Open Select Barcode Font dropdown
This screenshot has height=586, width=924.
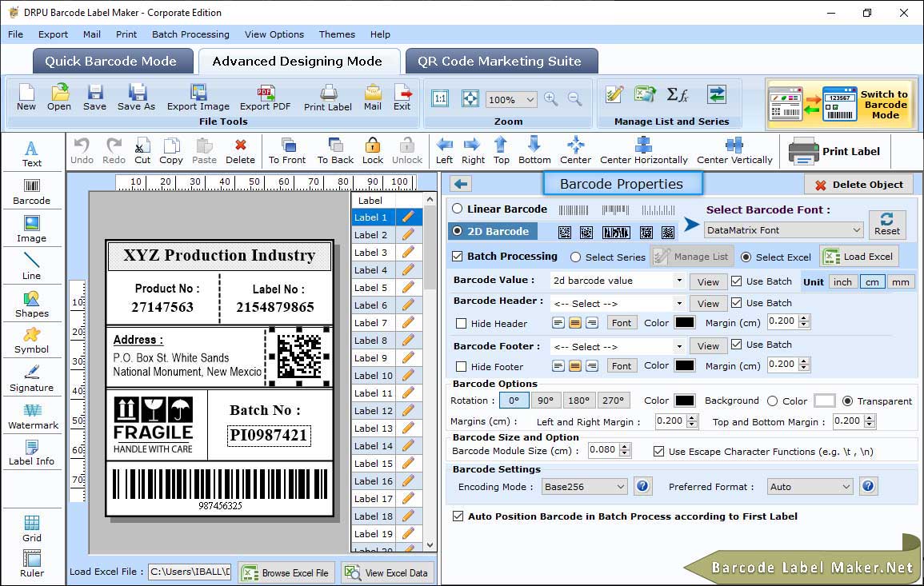[x=784, y=230]
